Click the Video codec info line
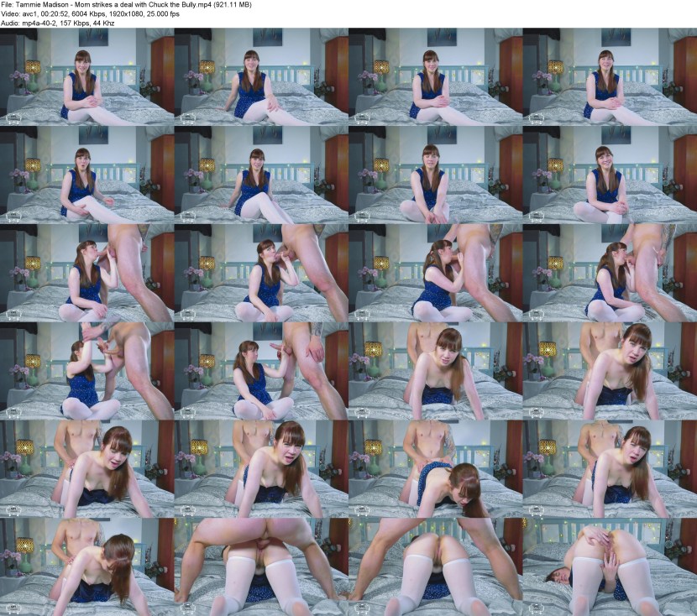This screenshot has height=616, width=697. coord(91,15)
